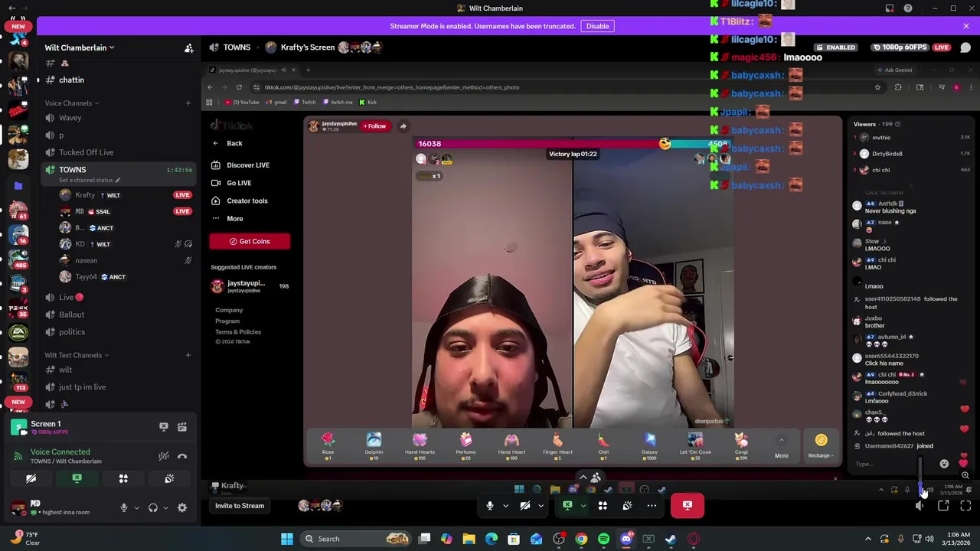Open Google Chrome from the taskbar

coord(581,539)
